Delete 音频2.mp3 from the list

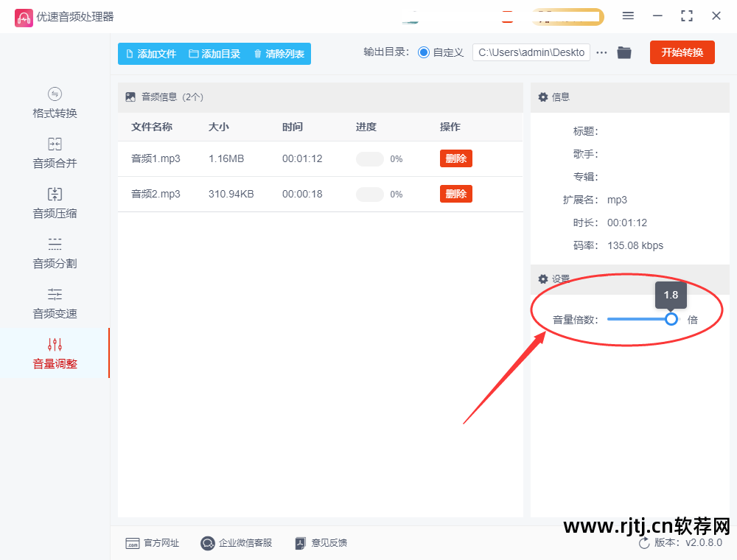456,194
